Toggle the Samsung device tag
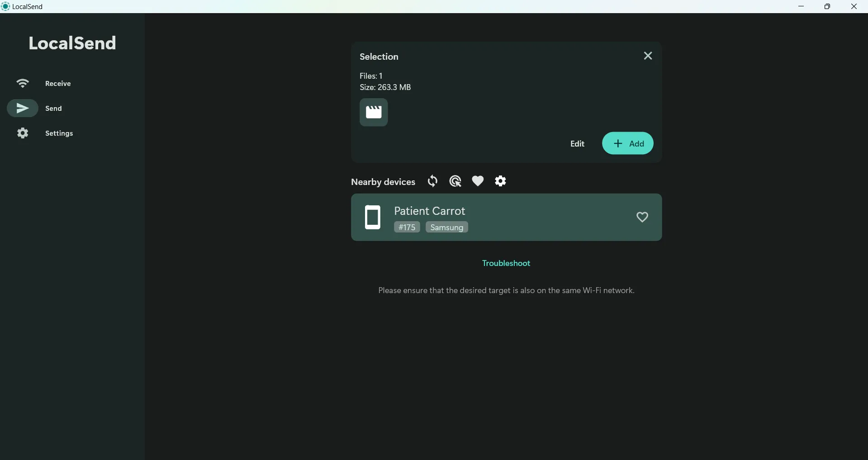Viewport: 868px width, 460px height. [446, 227]
